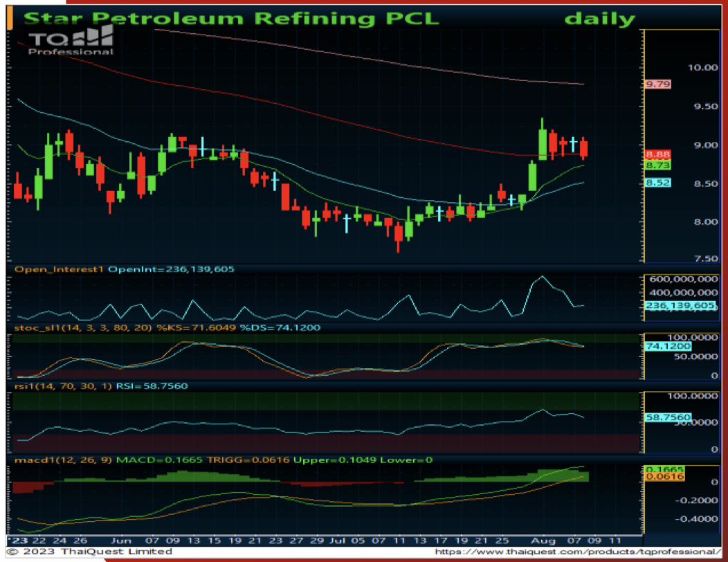
Task: Click the 25 date label before Aug
Action: click(x=502, y=541)
